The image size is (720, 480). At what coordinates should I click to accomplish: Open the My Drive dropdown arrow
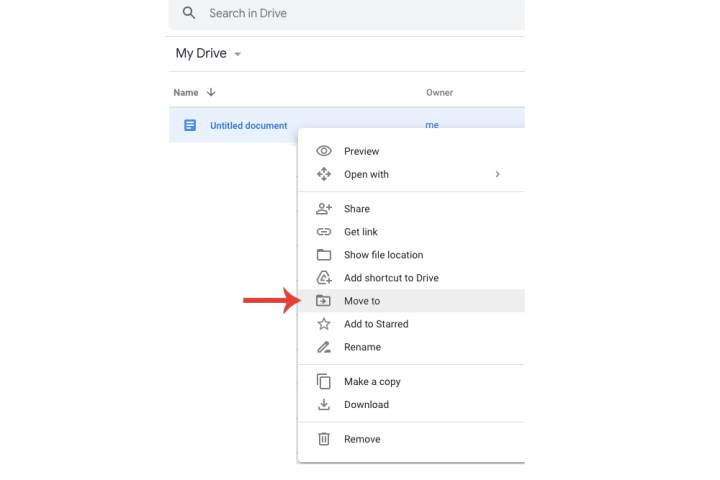point(237,54)
